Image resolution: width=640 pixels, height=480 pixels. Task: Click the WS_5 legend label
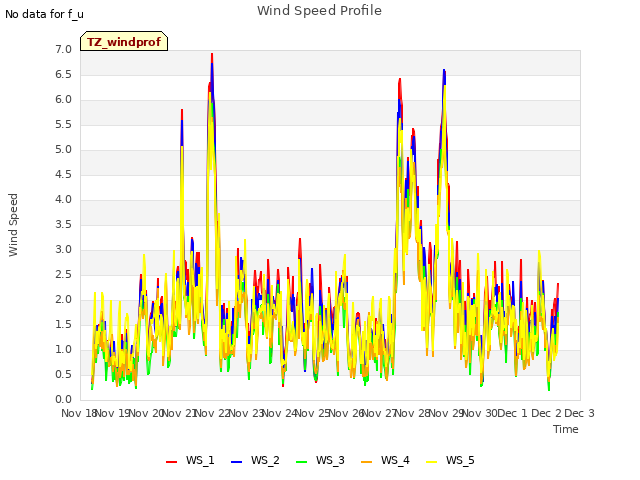[x=460, y=460]
